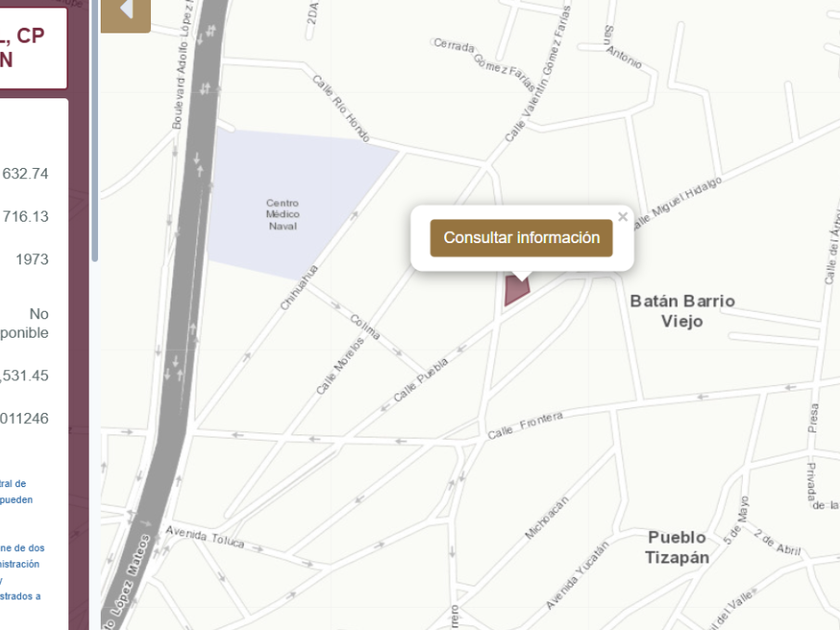
Task: Click the Calle Frontera street label
Action: (525, 425)
